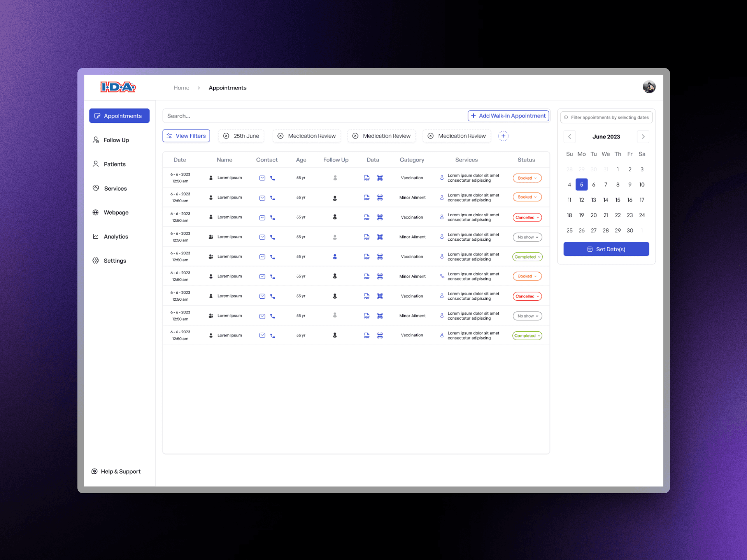
Task: Expand the first No show status dropdown
Action: [x=527, y=237]
